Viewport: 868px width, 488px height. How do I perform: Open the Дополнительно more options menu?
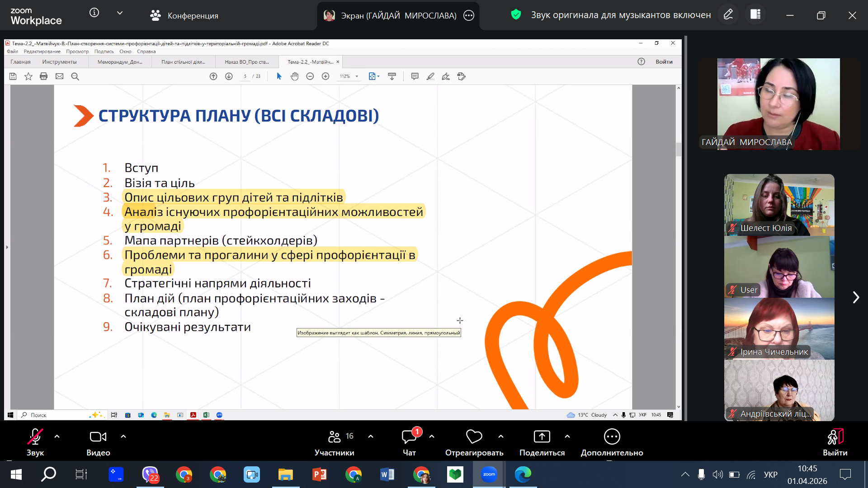coord(612,437)
